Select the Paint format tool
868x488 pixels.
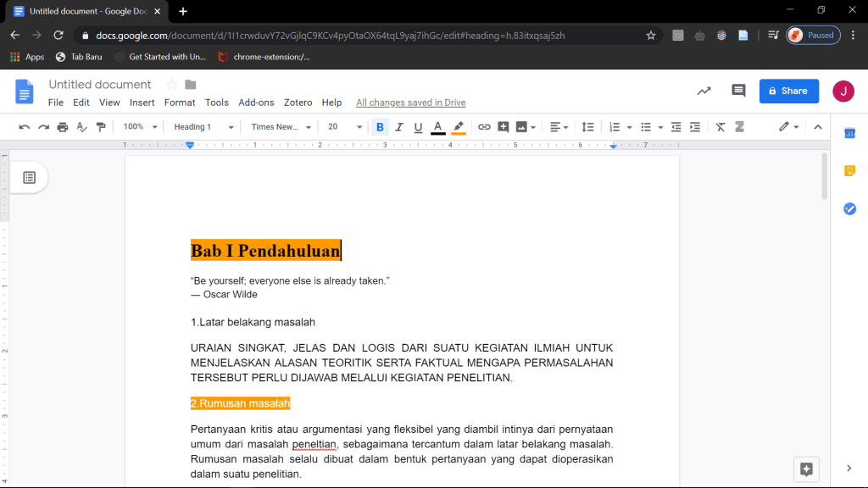tap(101, 127)
